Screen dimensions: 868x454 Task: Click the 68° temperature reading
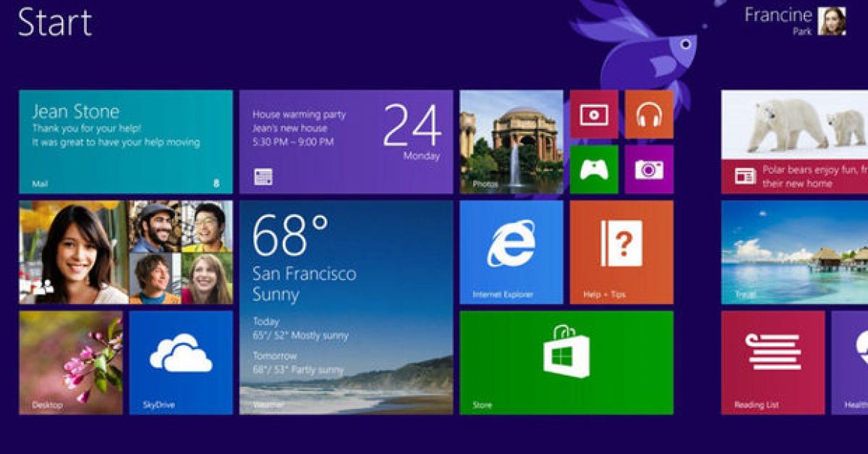click(291, 236)
